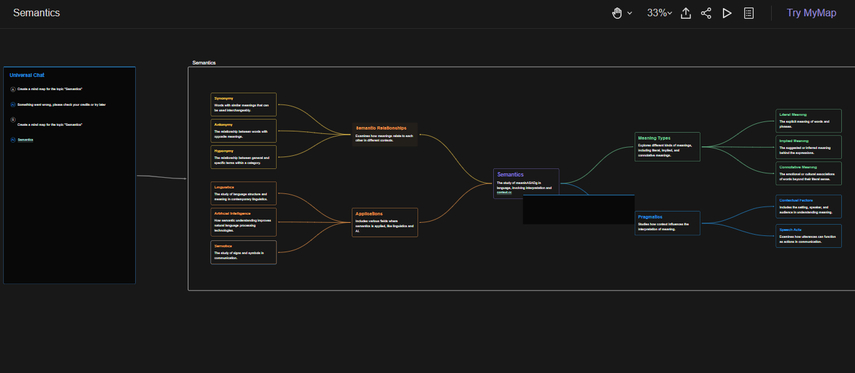
Task: Click the export upload icon
Action: [x=686, y=13]
